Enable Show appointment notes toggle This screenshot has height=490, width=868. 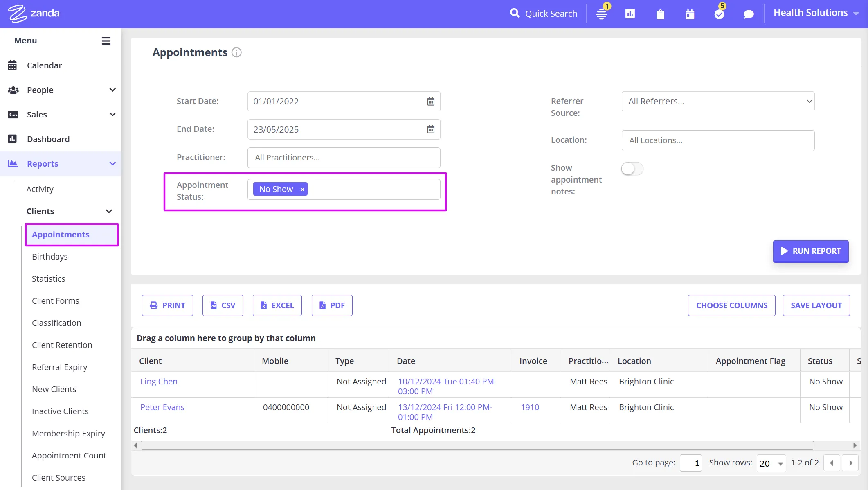point(632,169)
